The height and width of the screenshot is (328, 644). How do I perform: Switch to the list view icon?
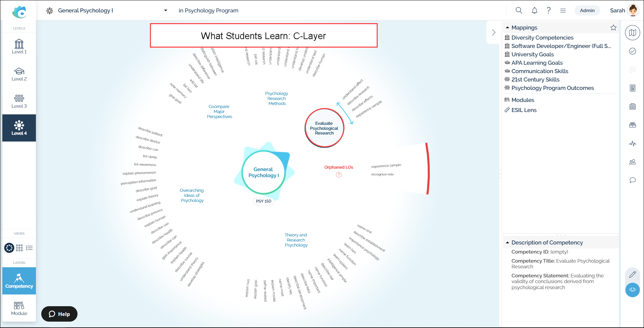click(x=30, y=248)
